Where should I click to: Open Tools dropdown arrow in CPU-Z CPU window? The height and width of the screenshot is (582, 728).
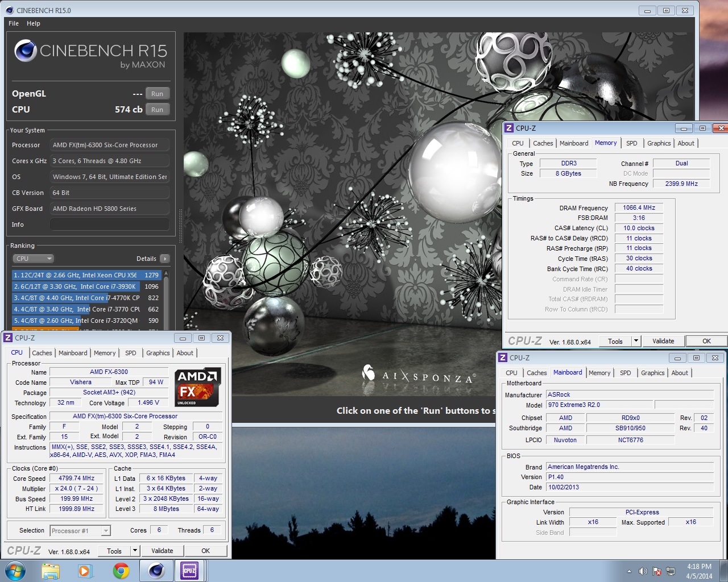pos(135,551)
